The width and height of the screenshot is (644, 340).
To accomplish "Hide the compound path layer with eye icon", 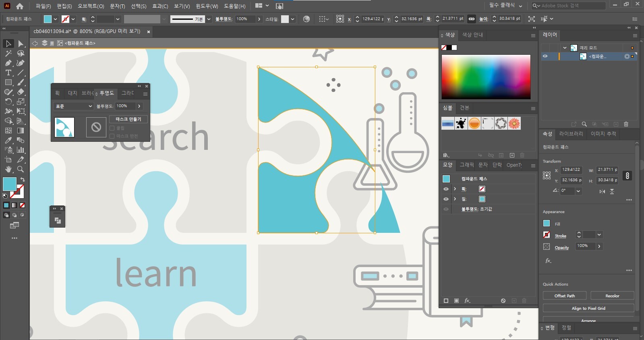I will click(545, 56).
